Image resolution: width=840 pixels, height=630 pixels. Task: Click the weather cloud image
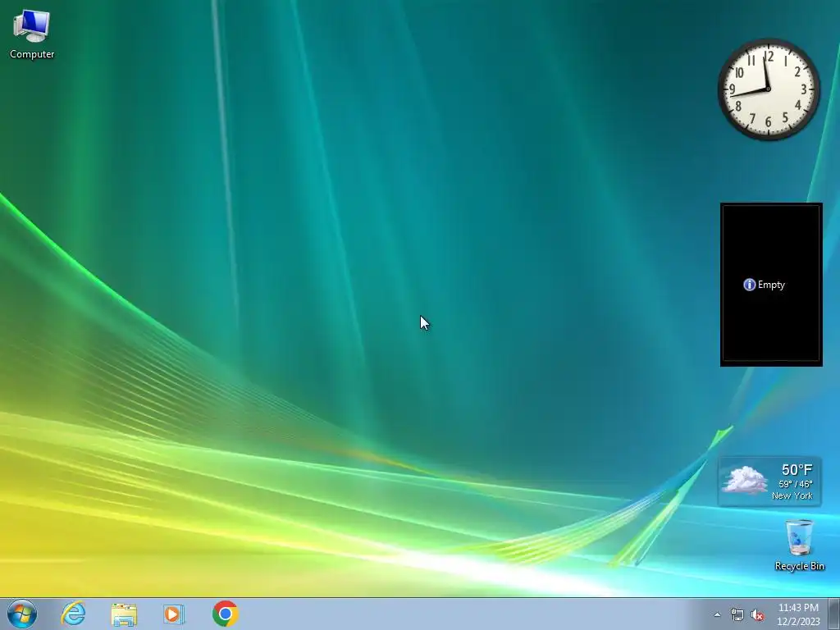(x=744, y=479)
